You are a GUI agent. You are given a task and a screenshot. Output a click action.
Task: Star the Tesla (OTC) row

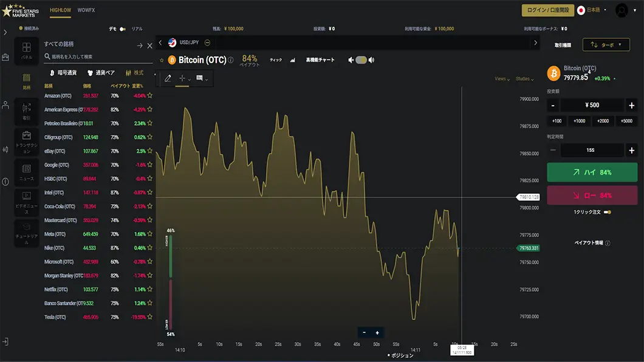150,316
